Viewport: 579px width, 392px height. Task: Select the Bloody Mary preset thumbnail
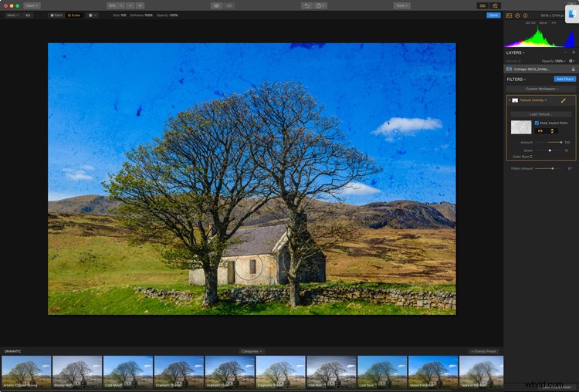(77, 372)
